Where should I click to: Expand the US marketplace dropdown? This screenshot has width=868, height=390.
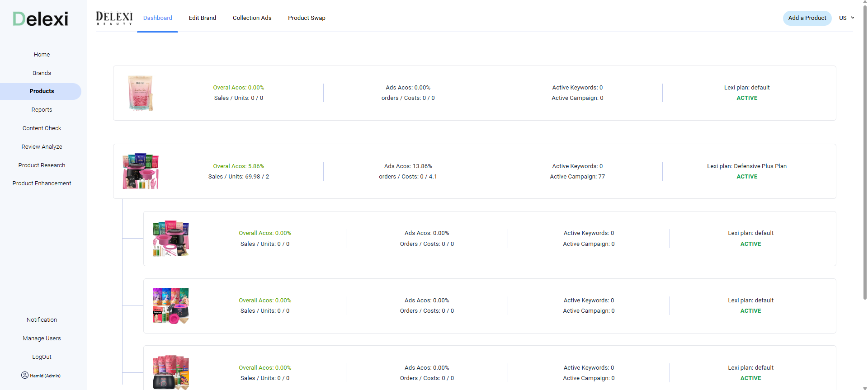(x=846, y=18)
